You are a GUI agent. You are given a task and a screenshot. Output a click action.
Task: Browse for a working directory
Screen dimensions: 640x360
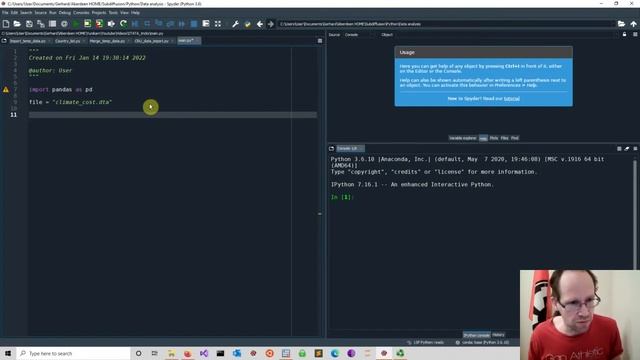(x=621, y=24)
